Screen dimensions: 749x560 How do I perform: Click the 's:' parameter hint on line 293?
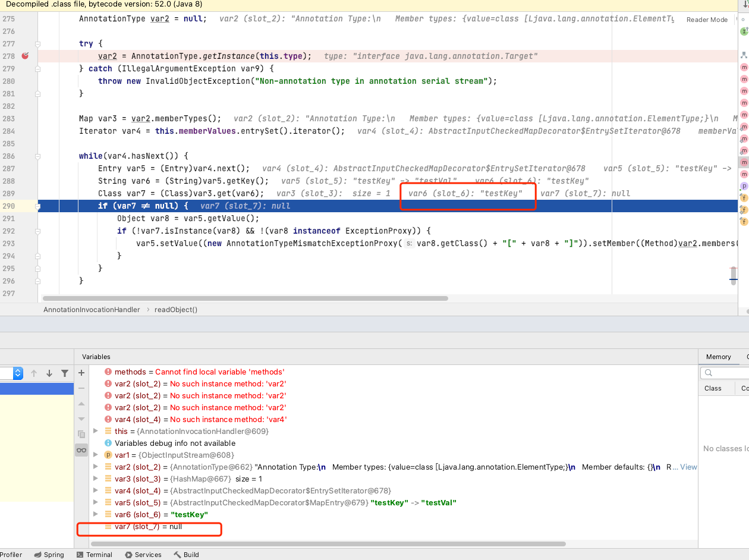pyautogui.click(x=410, y=243)
